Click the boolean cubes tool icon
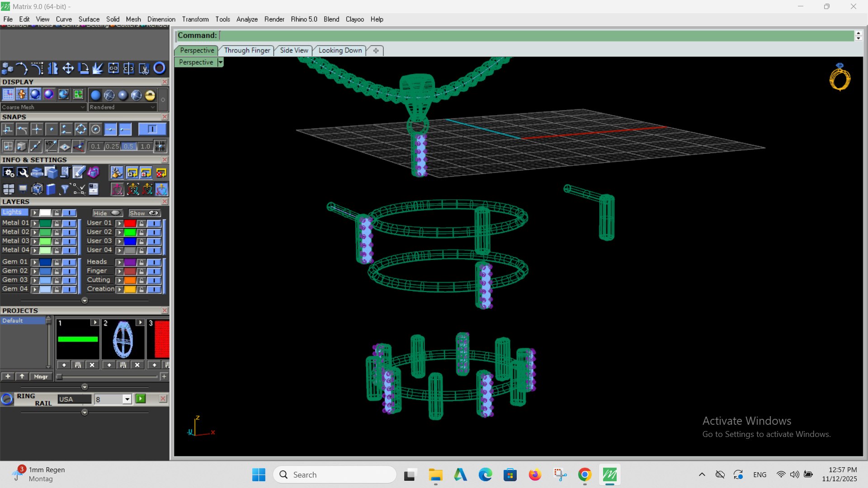This screenshot has height=488, width=868. click(8, 68)
